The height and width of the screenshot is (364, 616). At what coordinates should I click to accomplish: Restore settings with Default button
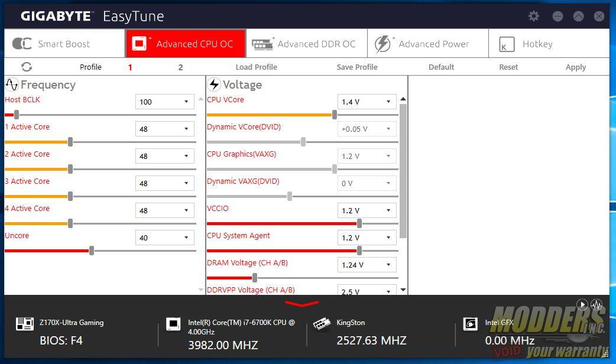(441, 67)
